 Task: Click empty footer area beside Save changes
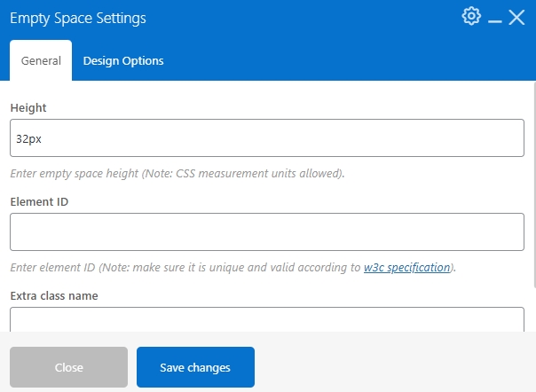(393, 367)
